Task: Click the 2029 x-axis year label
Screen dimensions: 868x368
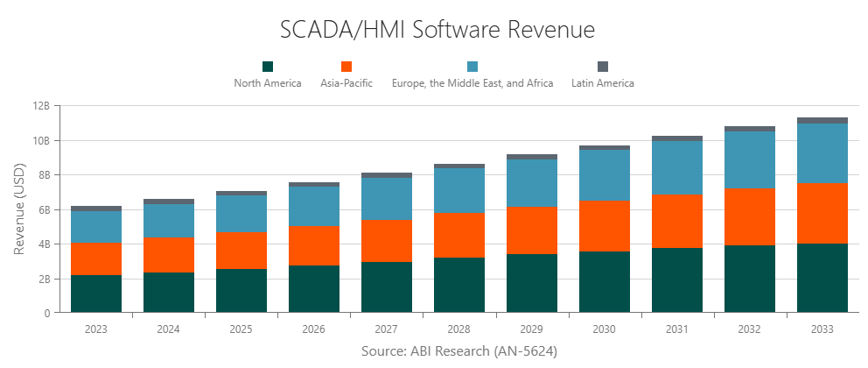Action: (532, 329)
